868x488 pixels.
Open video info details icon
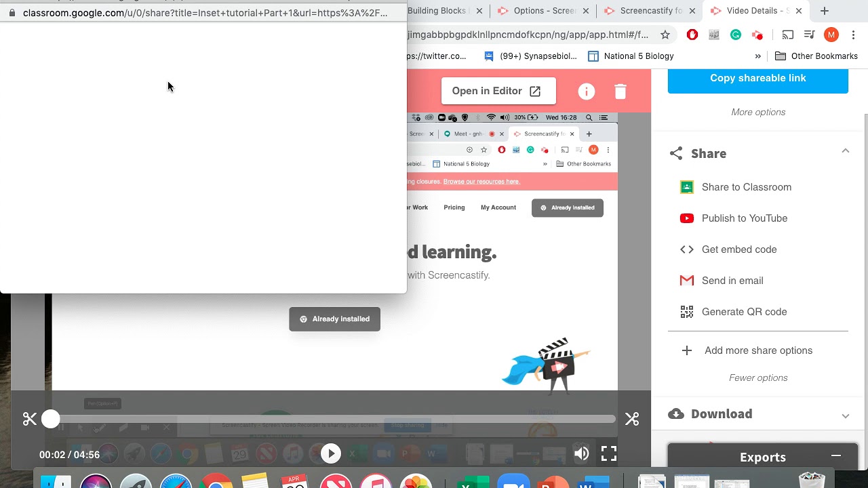tap(587, 91)
